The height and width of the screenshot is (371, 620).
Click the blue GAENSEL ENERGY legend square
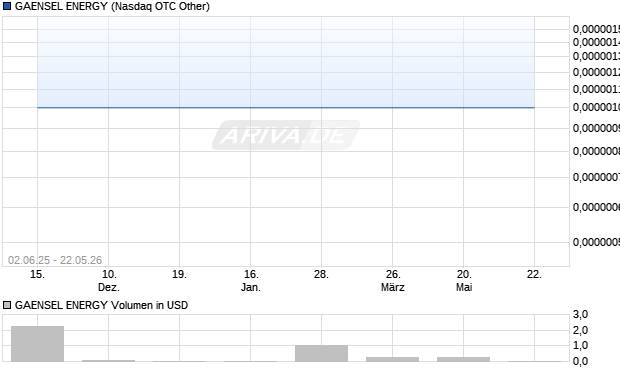click(7, 6)
